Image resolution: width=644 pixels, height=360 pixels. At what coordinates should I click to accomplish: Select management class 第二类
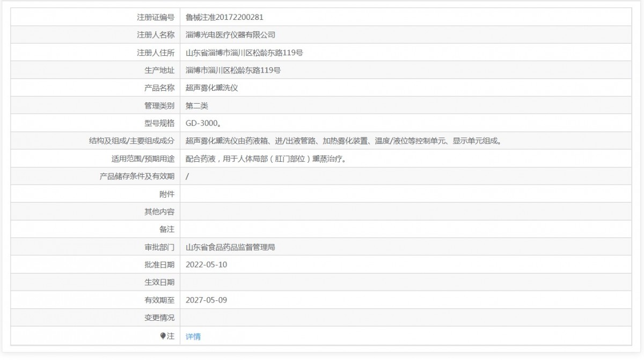pos(197,106)
